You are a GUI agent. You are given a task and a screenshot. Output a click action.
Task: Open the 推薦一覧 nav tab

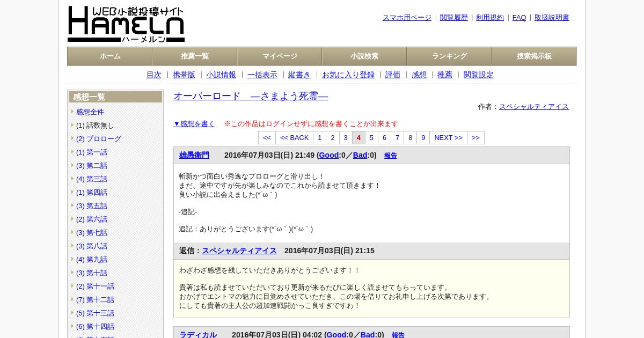tap(195, 56)
